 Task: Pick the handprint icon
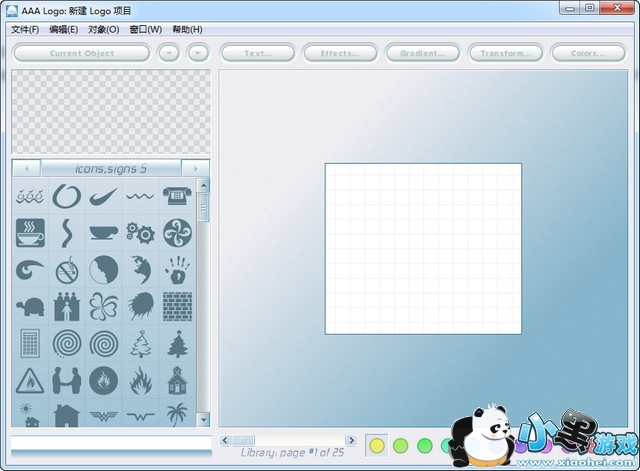[177, 270]
